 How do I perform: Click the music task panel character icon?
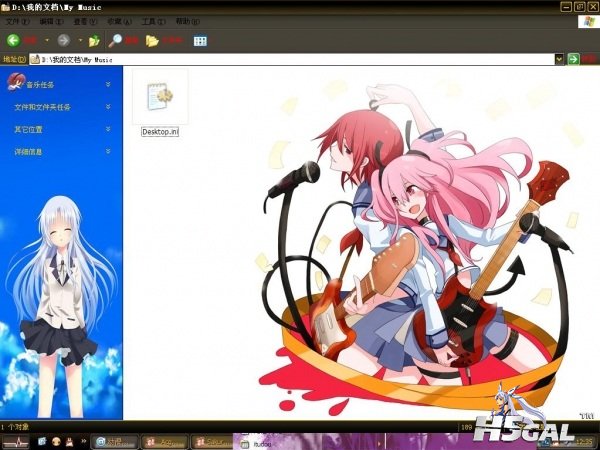point(15,82)
